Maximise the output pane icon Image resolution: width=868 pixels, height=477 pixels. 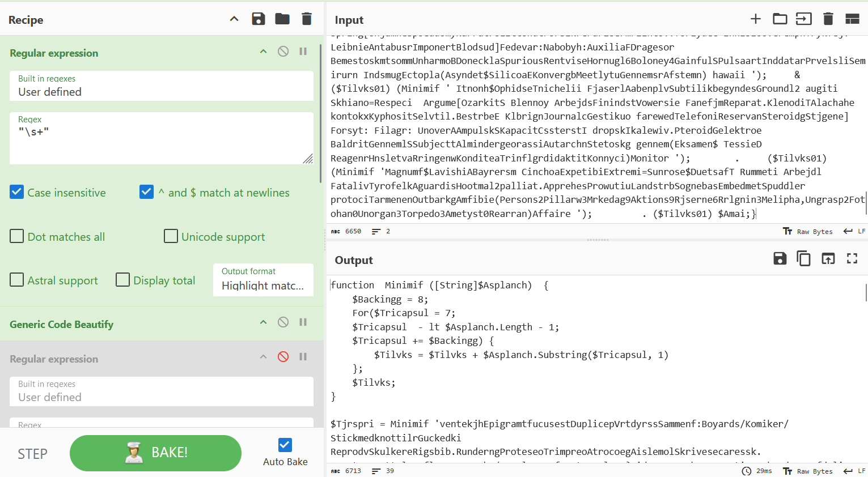[852, 259]
